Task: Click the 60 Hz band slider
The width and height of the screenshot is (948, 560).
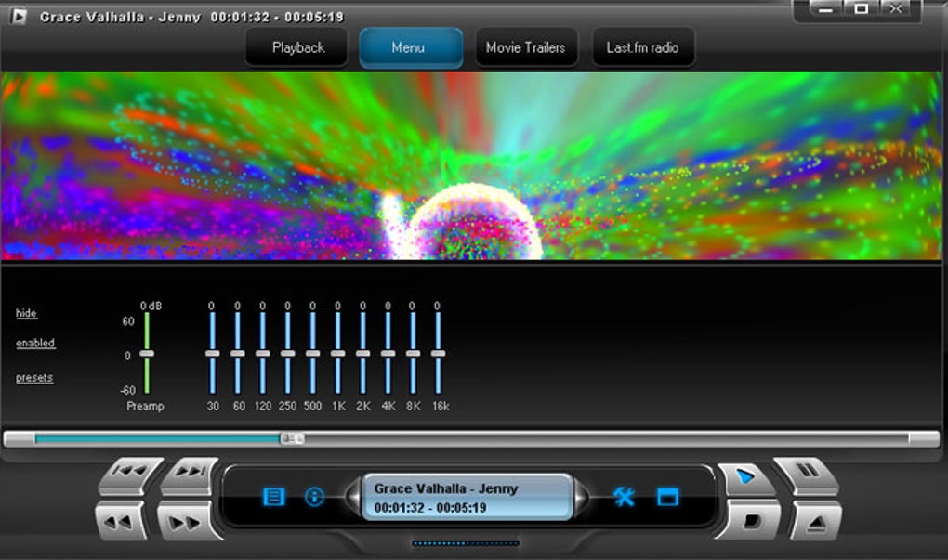Action: click(x=238, y=354)
